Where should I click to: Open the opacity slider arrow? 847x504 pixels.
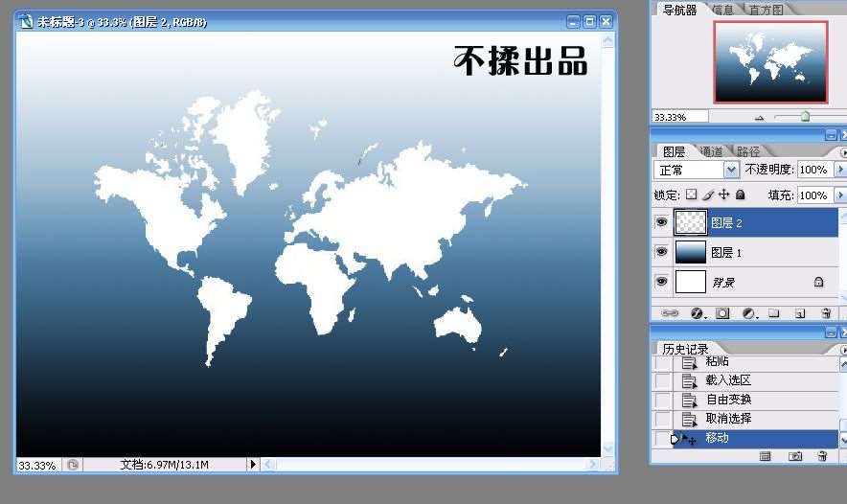coord(840,170)
